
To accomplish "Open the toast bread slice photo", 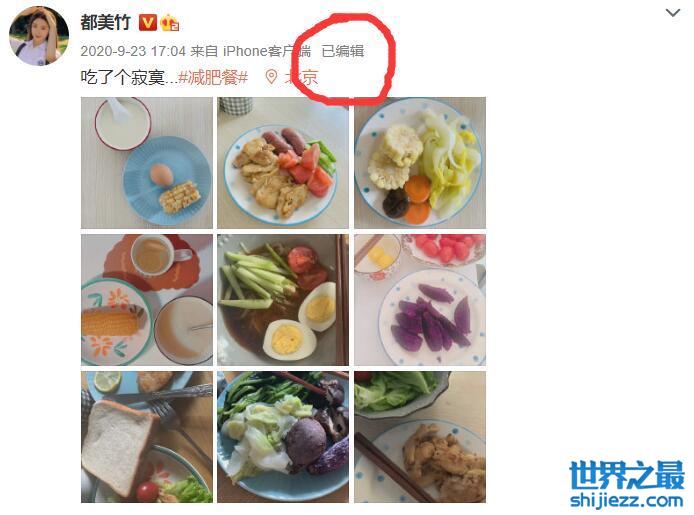I will [147, 437].
